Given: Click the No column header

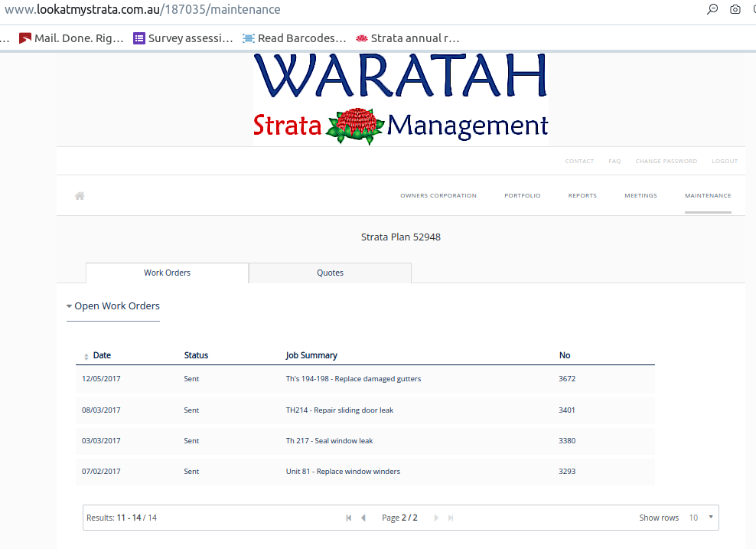Looking at the screenshot, I should coord(565,355).
